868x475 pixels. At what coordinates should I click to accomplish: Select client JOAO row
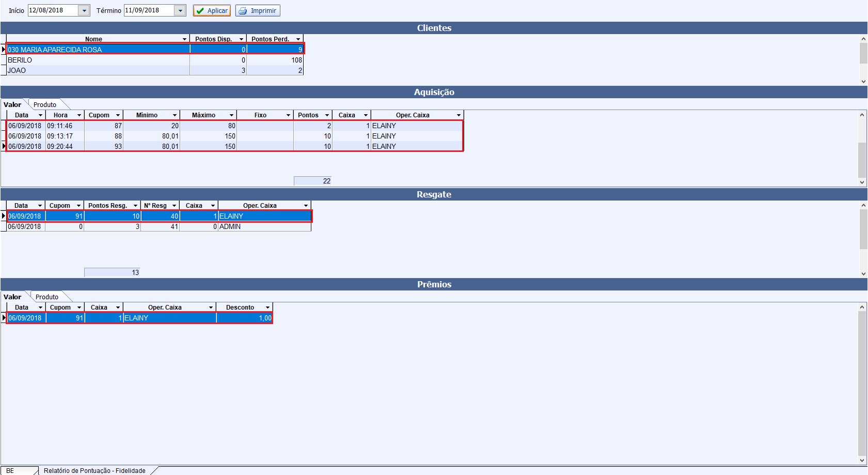coord(155,70)
